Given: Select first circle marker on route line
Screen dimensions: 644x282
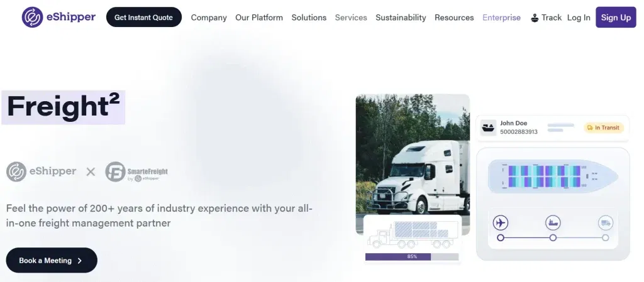Looking at the screenshot, I should point(500,238).
